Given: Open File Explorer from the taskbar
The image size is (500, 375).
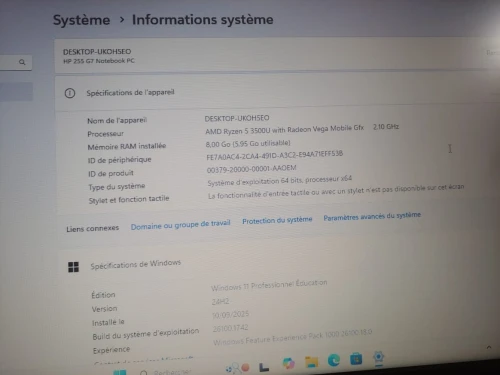Looking at the screenshot, I should (x=311, y=362).
